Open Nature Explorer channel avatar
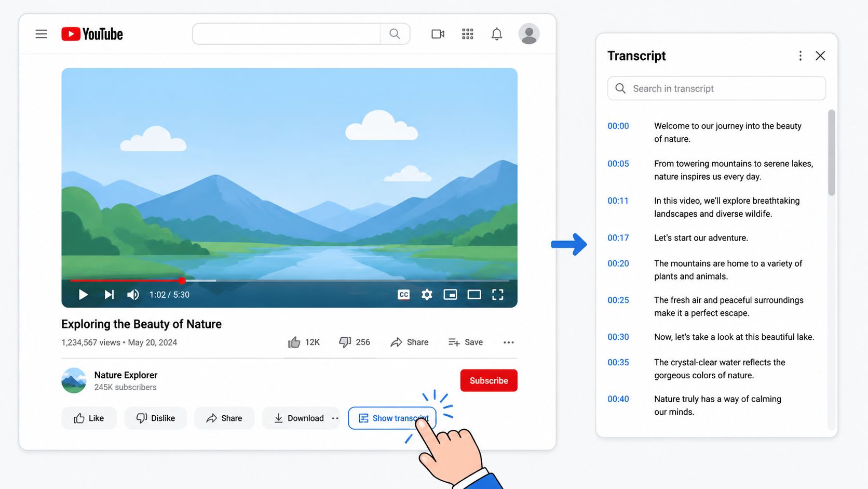 74,380
